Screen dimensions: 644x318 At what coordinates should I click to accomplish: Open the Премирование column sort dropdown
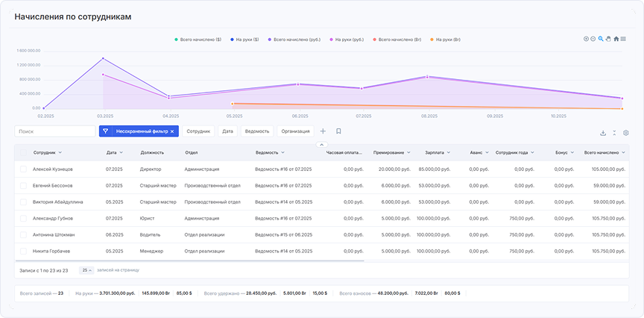[408, 152]
